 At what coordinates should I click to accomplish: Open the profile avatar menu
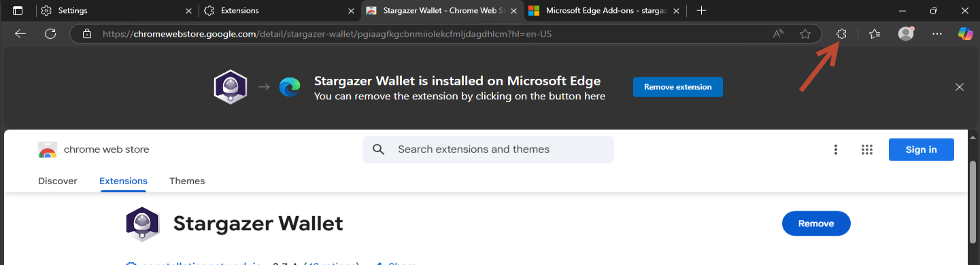[x=906, y=33]
